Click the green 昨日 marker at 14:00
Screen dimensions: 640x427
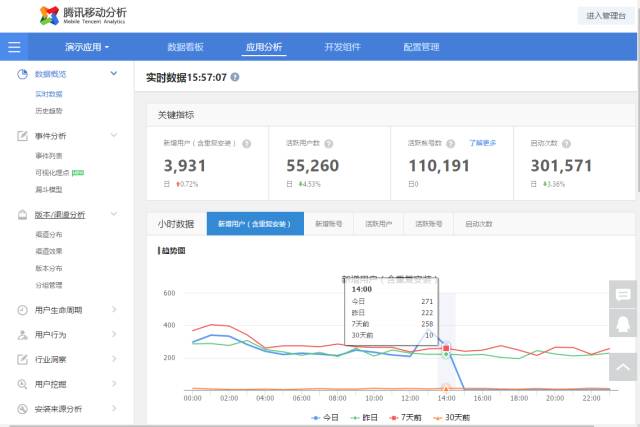click(446, 355)
